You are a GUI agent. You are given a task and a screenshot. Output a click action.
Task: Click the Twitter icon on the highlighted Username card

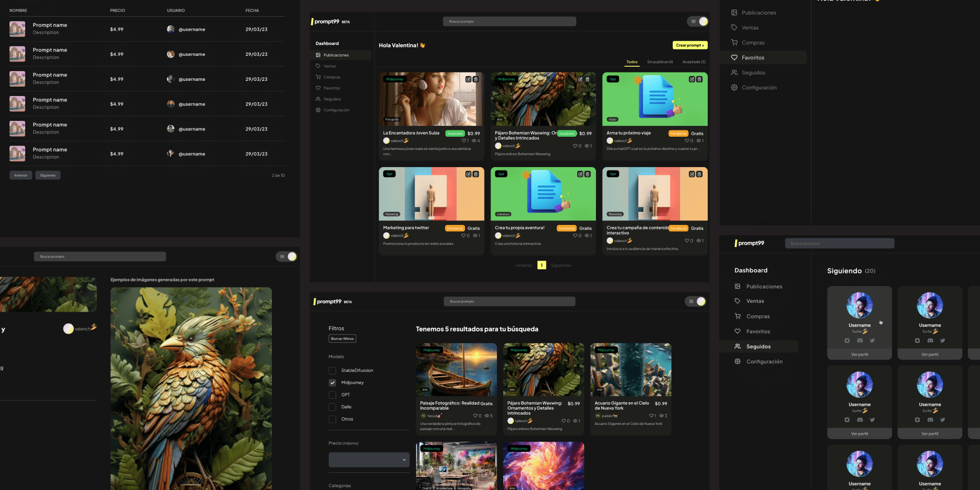(x=872, y=340)
